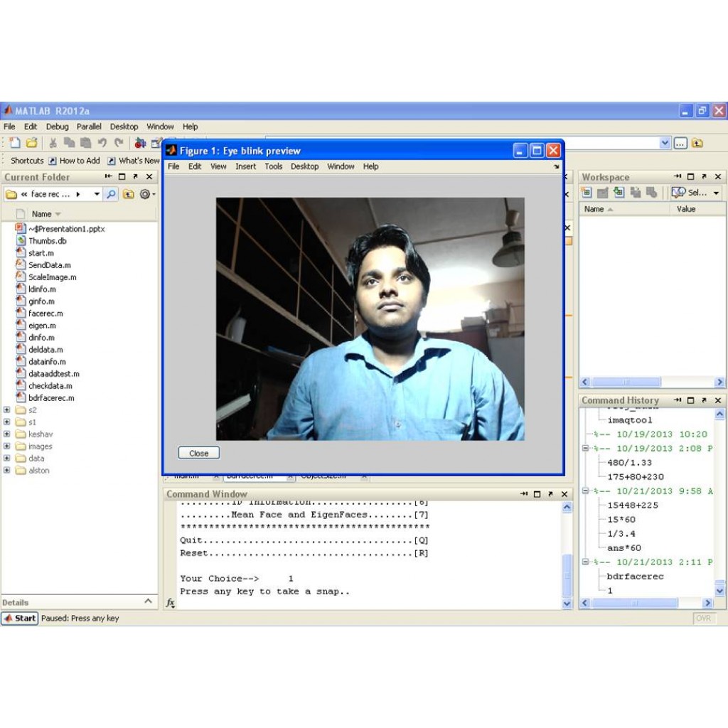Image resolution: width=728 pixels, height=728 pixels.
Task: Click the search icon in Current Folder toolbar
Action: pos(110,193)
